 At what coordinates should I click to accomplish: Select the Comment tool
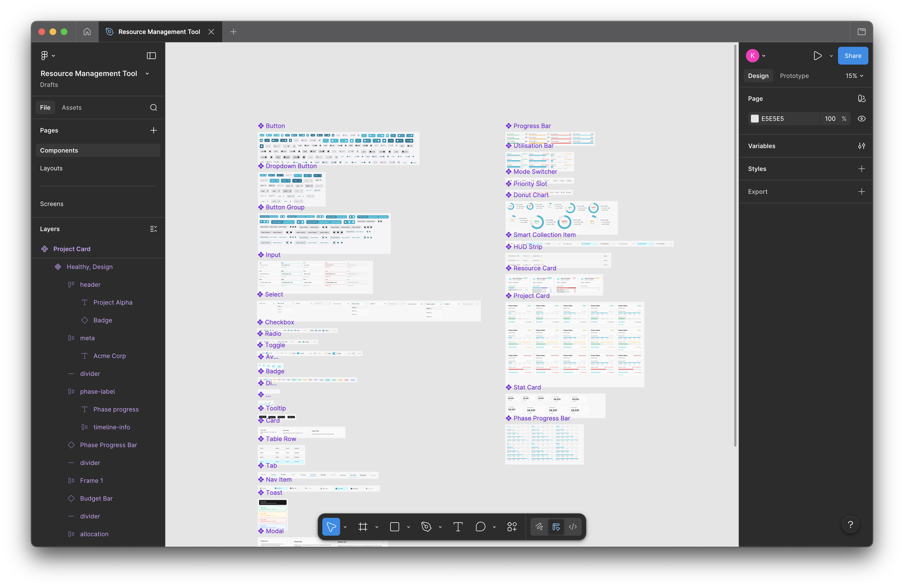point(480,526)
